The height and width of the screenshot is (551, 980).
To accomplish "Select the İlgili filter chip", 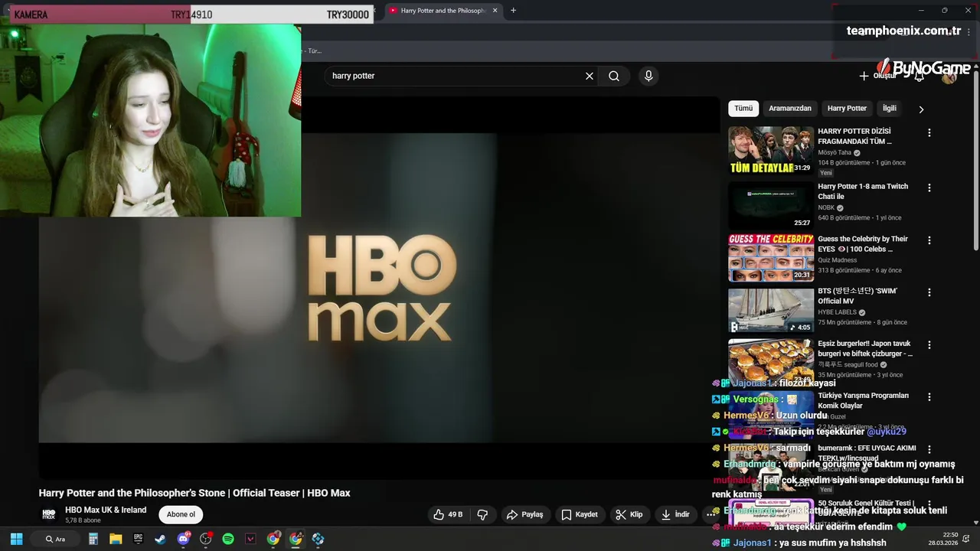I will point(890,109).
